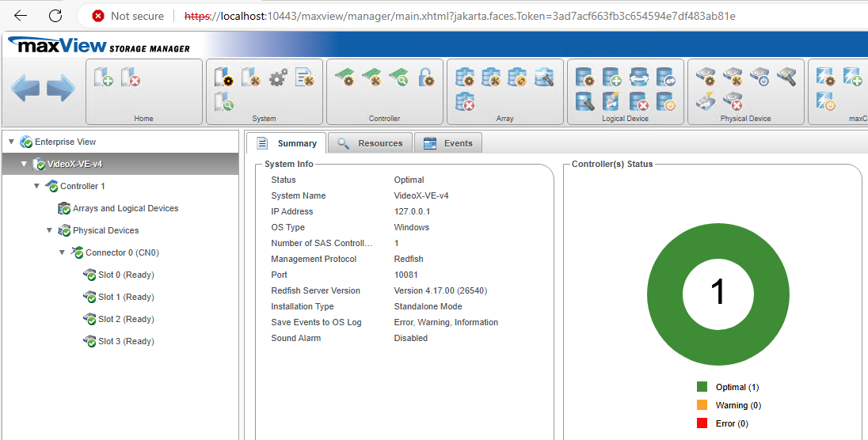Screen dimensions: 868x440
Task: Click the Logical Device locate icon with the flashlight
Action: pyautogui.click(x=584, y=101)
